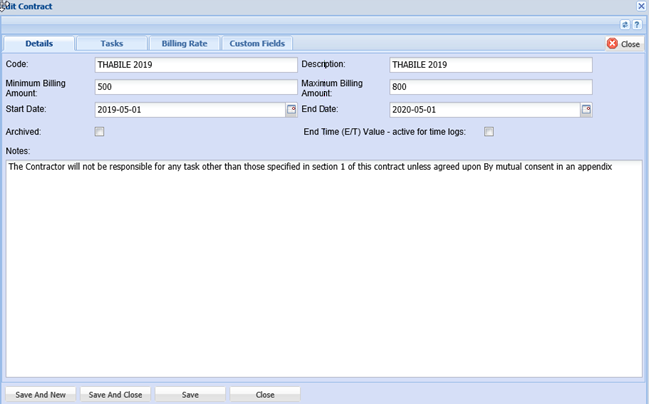The width and height of the screenshot is (650, 405).
Task: Toggle the Archived checkbox
Action: pos(99,132)
